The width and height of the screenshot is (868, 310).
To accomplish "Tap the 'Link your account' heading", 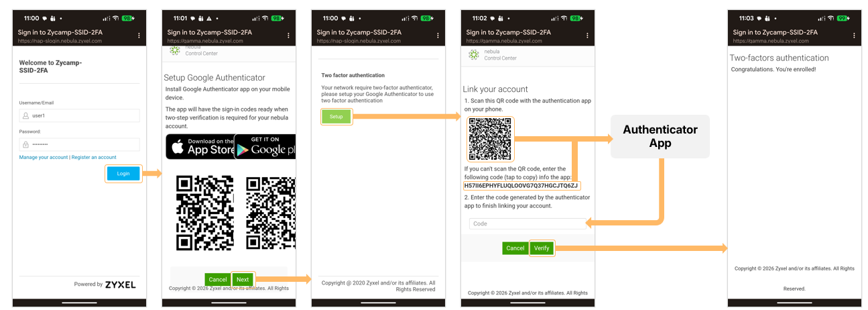I will 495,89.
